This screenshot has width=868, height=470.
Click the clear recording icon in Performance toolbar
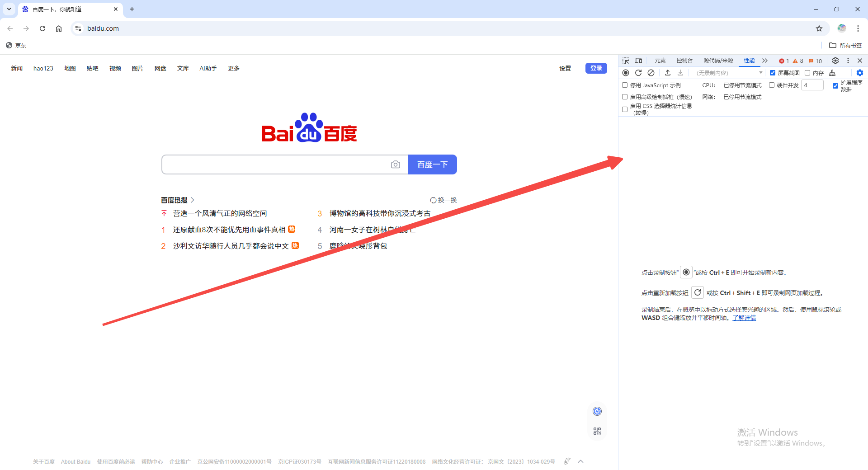(x=651, y=73)
